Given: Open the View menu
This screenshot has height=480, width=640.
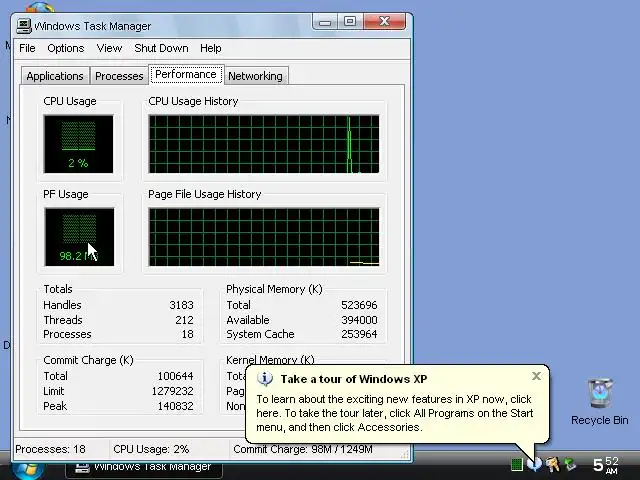Looking at the screenshot, I should [x=109, y=48].
